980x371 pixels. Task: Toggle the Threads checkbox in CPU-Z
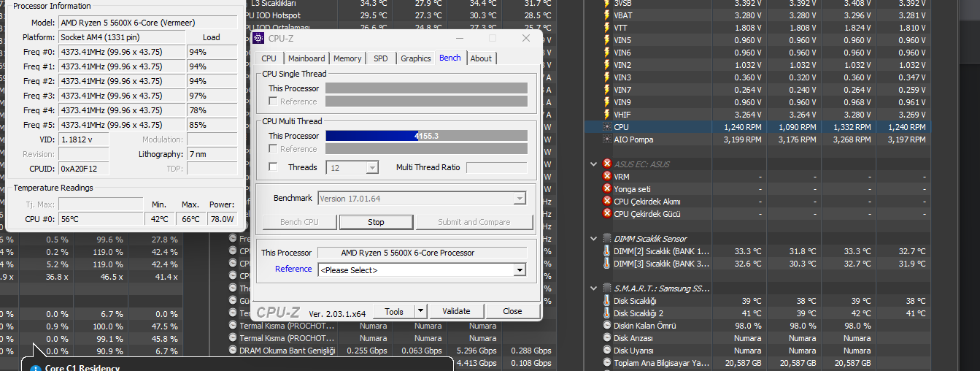[273, 167]
